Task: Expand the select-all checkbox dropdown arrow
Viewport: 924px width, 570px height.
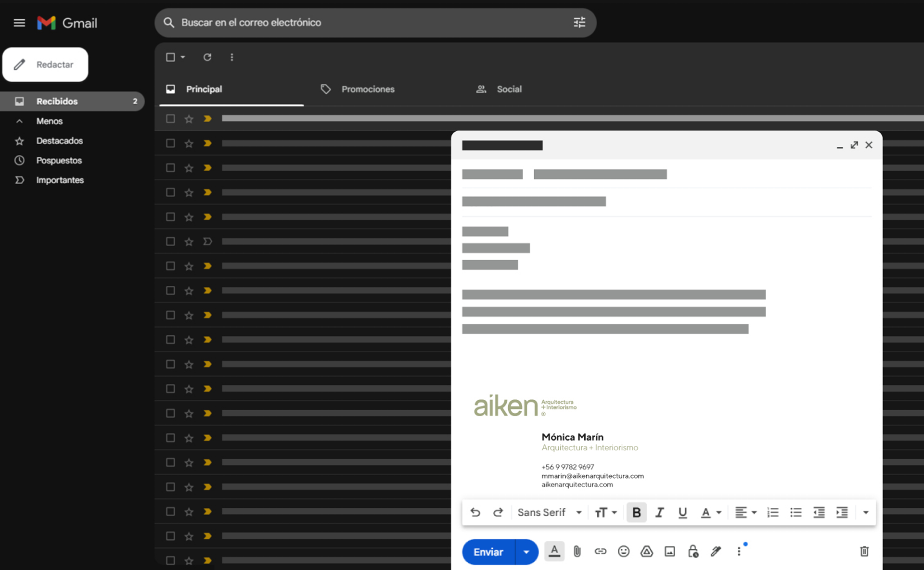Action: (x=183, y=57)
